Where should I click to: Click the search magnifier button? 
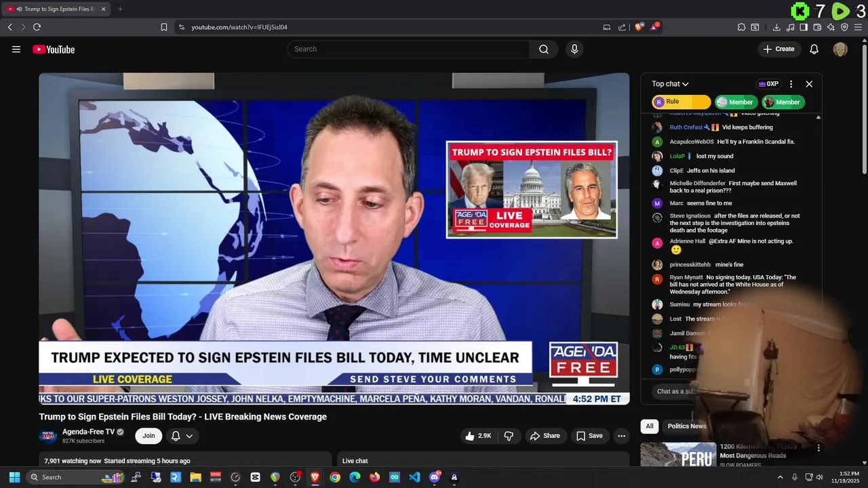(x=544, y=49)
